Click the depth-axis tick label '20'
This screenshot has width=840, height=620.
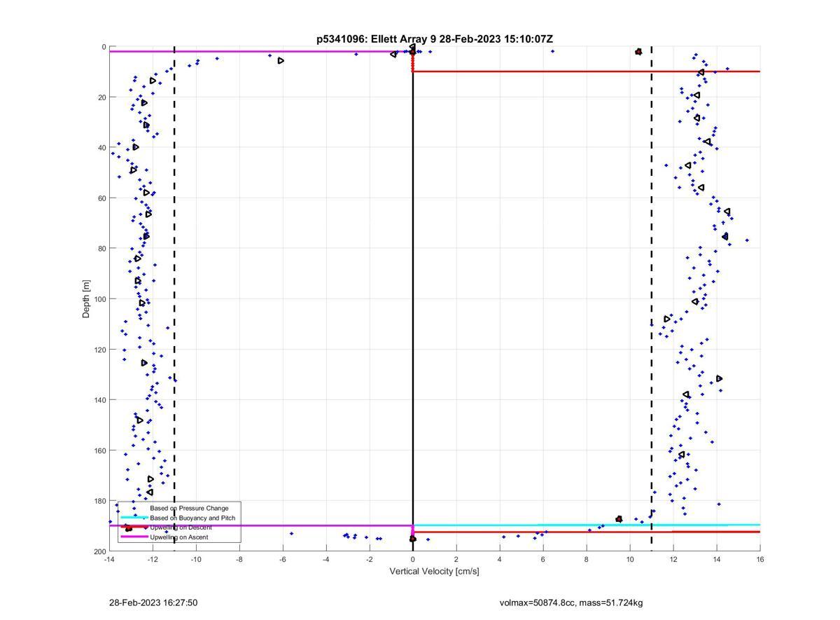tap(102, 97)
